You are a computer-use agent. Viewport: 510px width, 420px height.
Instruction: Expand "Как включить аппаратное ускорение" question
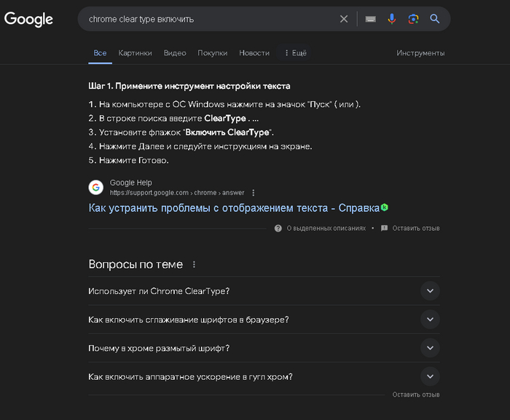coord(430,376)
